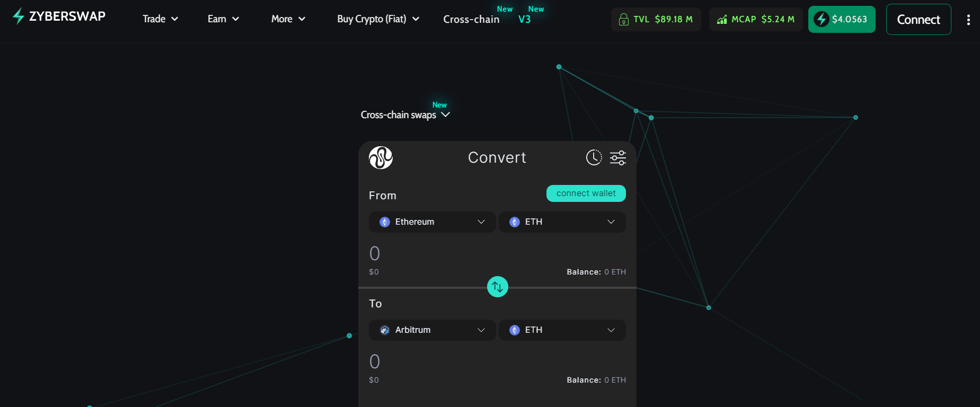This screenshot has width=980, height=407.
Task: Click the Convert panel title
Action: (497, 157)
